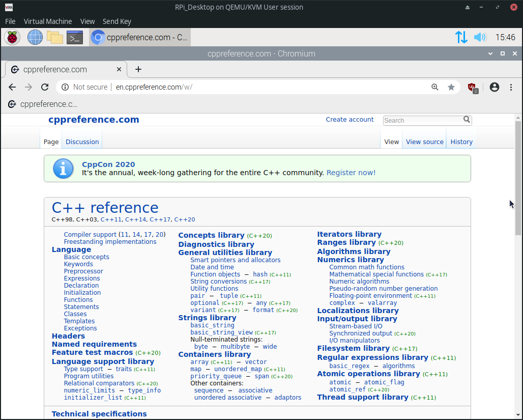The height and width of the screenshot is (420, 523).
Task: Click the cppreference.com site title
Action: tap(94, 120)
